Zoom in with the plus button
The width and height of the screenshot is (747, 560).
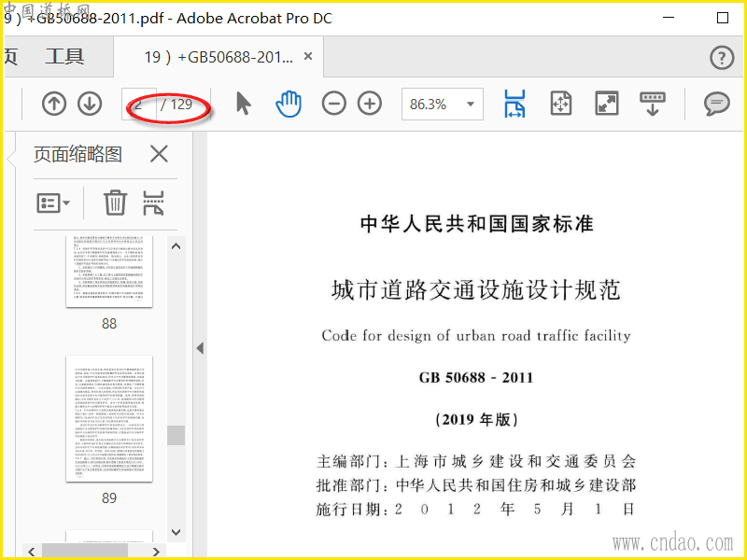point(370,104)
